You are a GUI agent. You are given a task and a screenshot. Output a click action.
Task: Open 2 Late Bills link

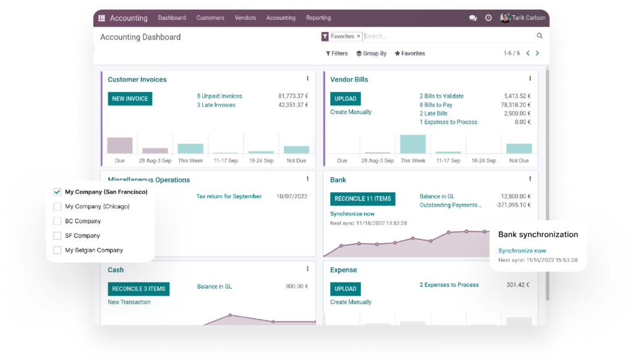[x=433, y=113]
